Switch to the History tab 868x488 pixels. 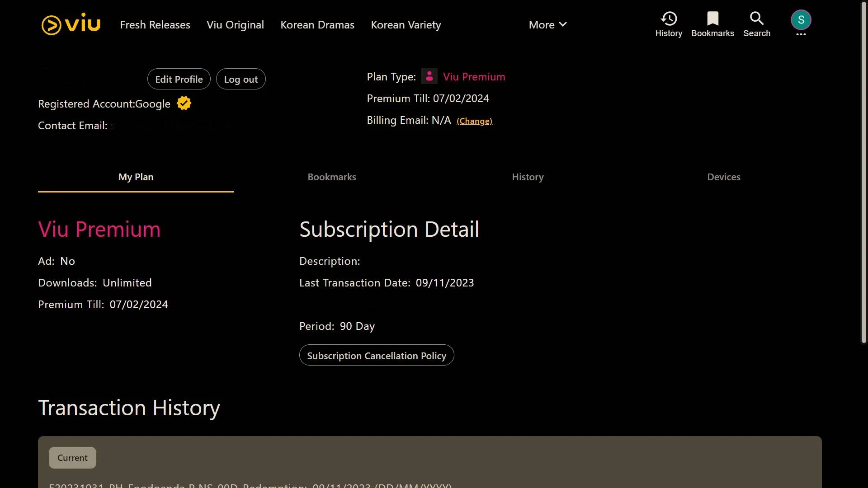[528, 177]
